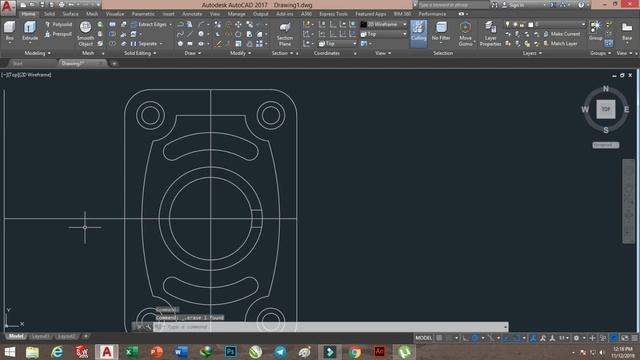Viewport: 640px width, 360px height.
Task: Open annotation scale 1:1 dropdown
Action: tap(564, 338)
